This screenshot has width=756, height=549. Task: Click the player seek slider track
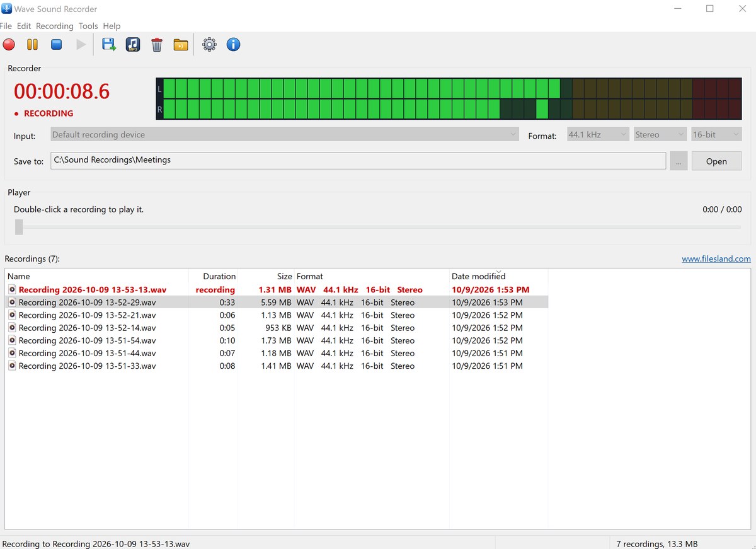378,227
